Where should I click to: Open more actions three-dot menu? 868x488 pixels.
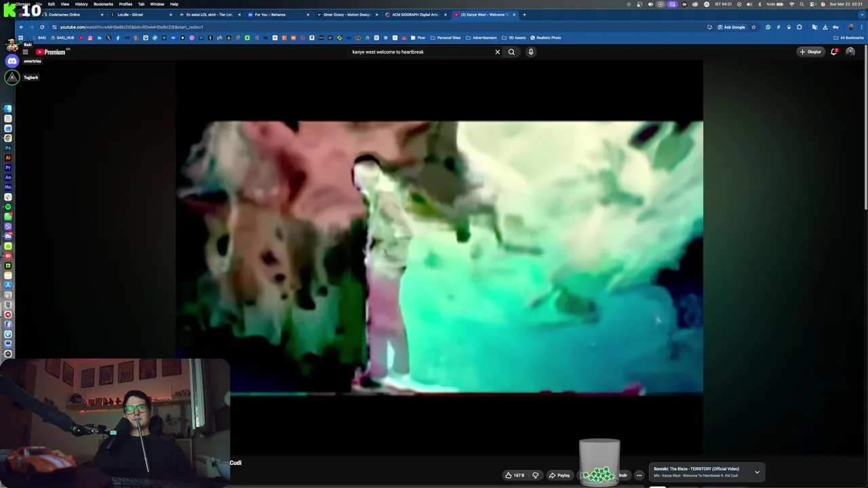[x=639, y=475]
